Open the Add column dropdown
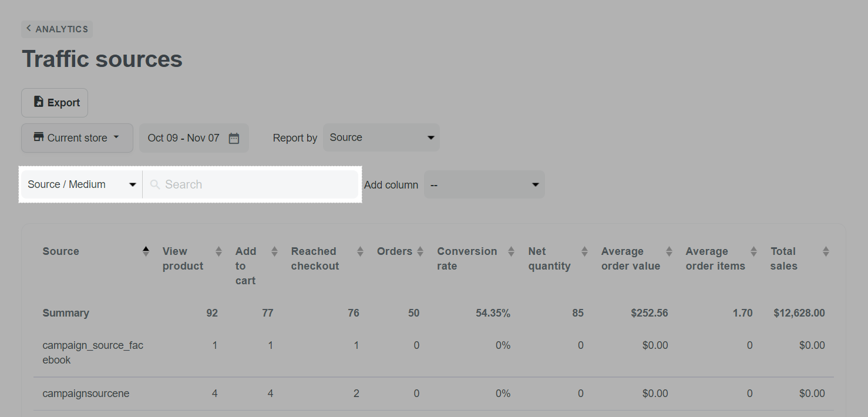 point(485,184)
